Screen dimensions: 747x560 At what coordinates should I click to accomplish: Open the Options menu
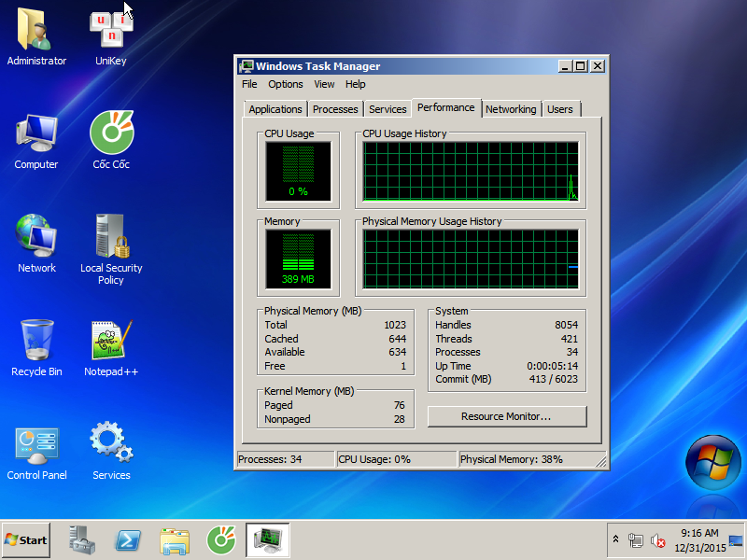[x=286, y=84]
